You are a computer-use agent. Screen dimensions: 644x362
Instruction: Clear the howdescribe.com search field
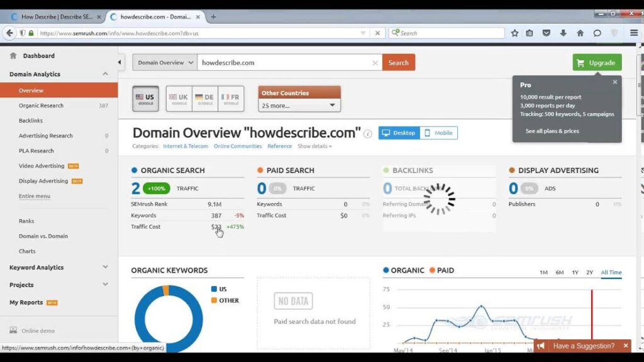375,63
